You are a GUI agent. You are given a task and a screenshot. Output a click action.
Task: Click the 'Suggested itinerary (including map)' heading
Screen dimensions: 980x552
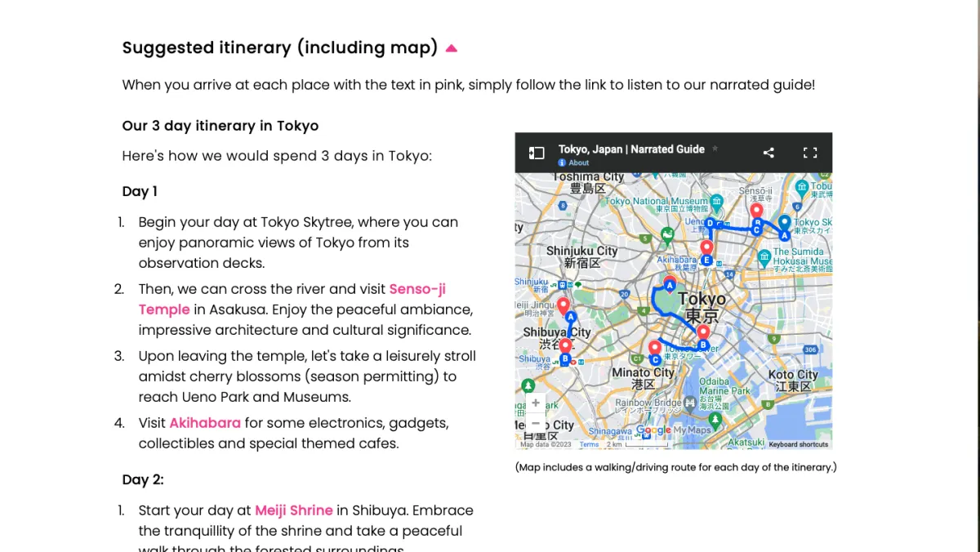coord(280,47)
